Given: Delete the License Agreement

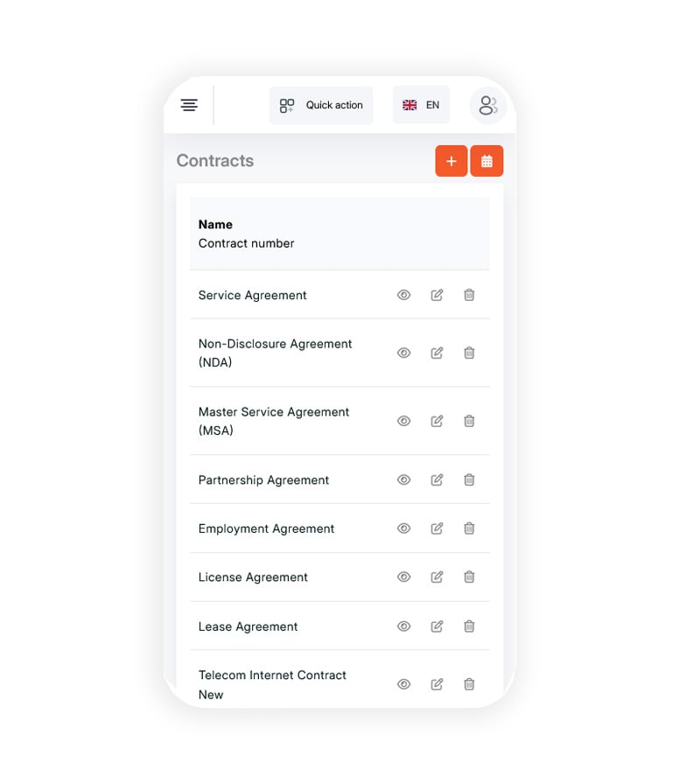Looking at the screenshot, I should 469,577.
